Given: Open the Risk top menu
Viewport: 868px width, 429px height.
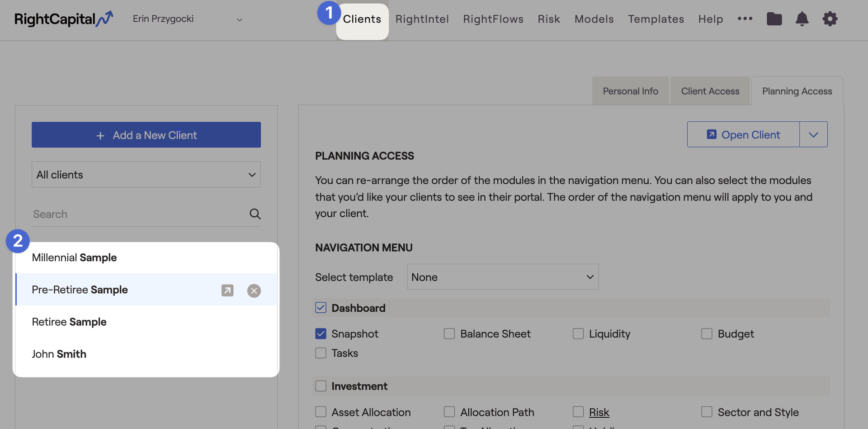Looking at the screenshot, I should (549, 19).
